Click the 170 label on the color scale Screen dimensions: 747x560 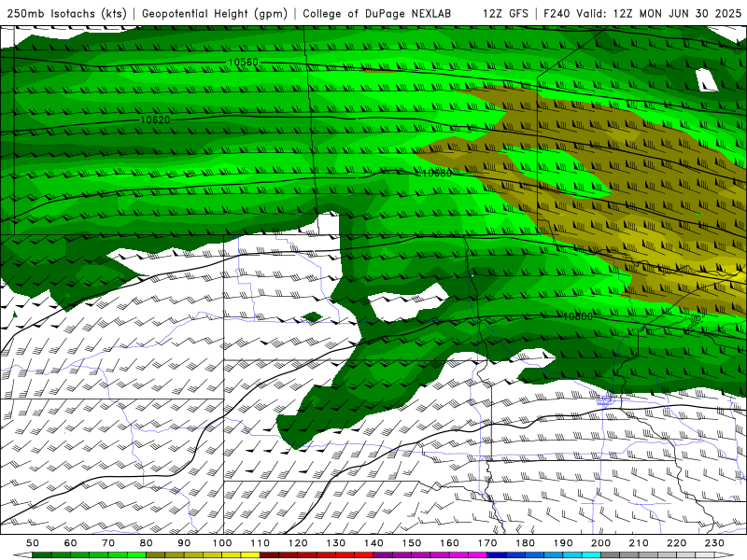[x=487, y=543]
